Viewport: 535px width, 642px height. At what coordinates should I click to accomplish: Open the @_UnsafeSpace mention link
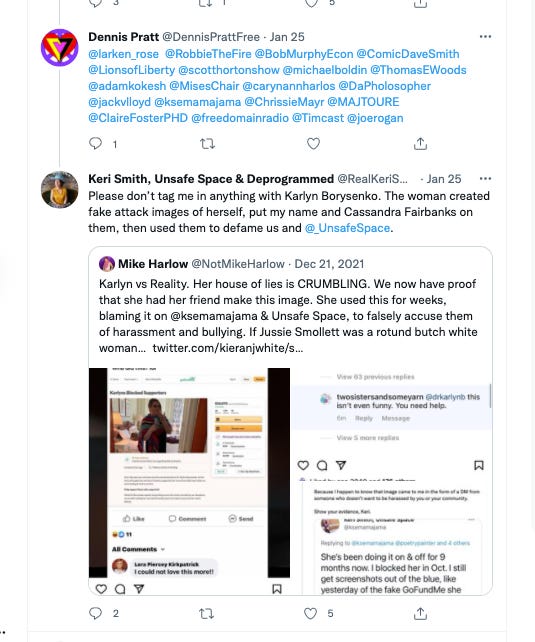click(x=347, y=228)
